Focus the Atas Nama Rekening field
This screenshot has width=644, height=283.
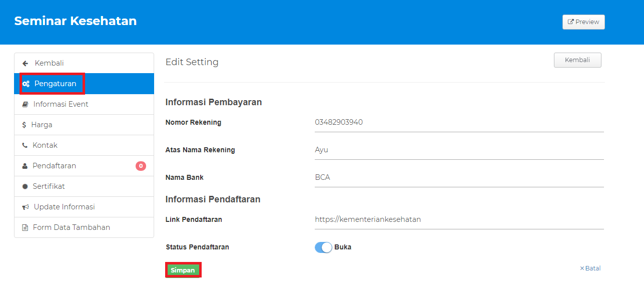click(459, 150)
